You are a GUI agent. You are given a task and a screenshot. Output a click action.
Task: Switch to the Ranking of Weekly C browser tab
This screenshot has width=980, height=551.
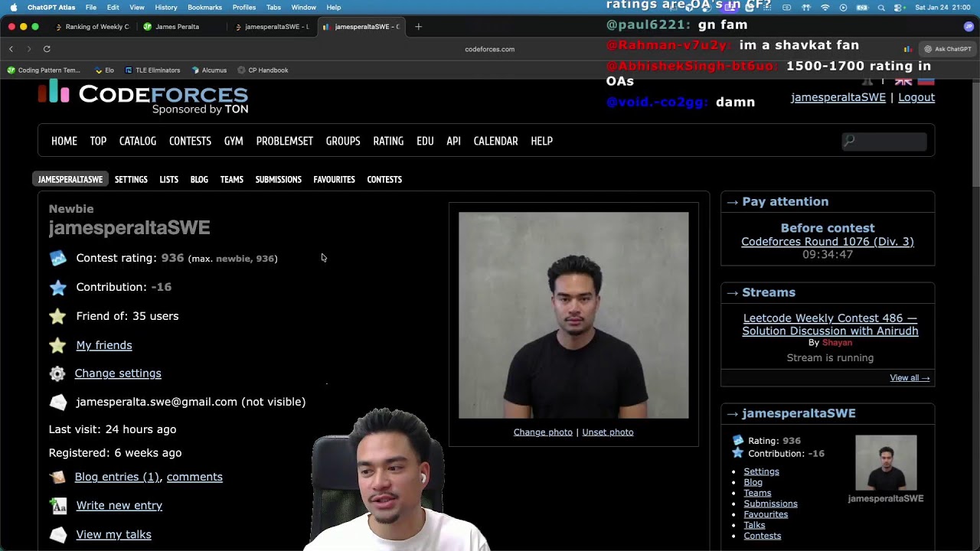coord(92,27)
